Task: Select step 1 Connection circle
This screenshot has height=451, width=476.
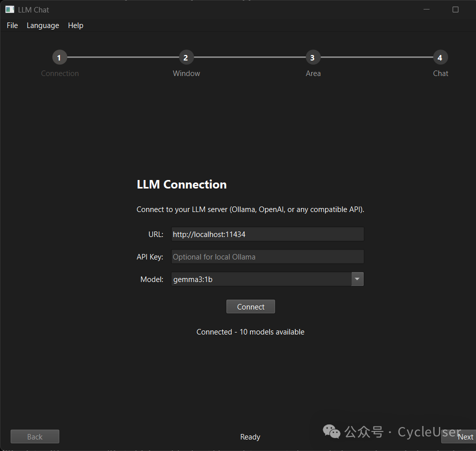Action: (59, 57)
